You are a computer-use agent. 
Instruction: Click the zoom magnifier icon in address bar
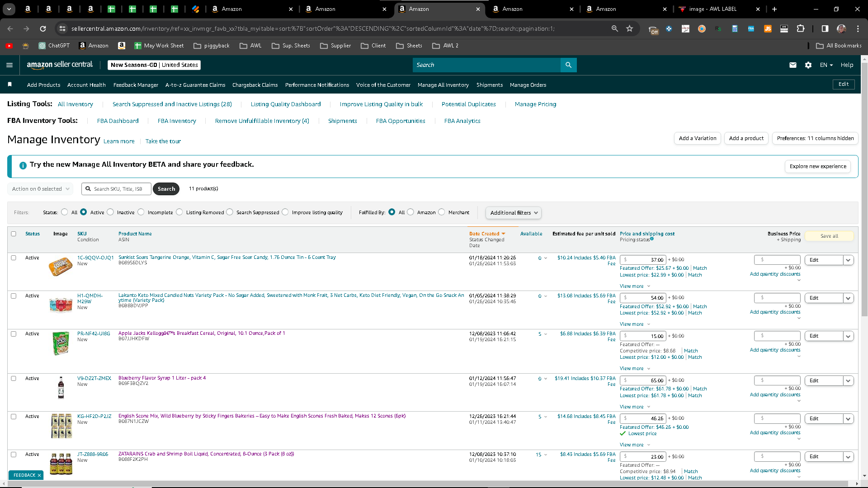click(614, 28)
